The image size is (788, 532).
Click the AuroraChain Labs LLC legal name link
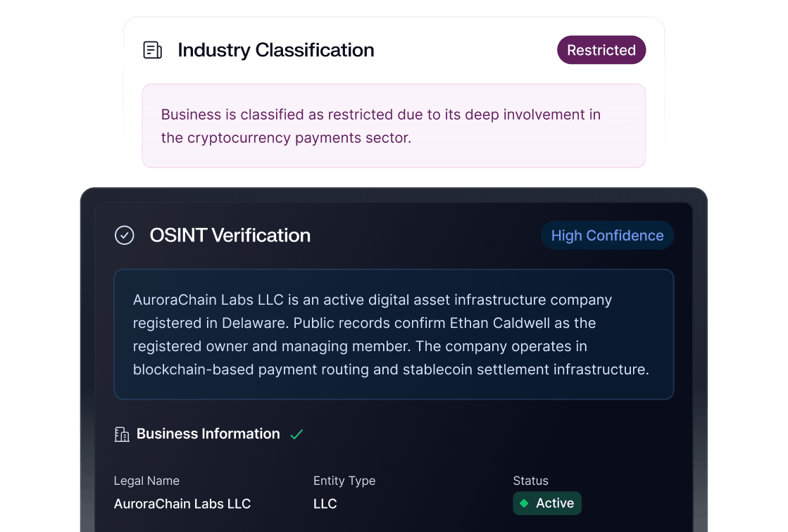(x=182, y=504)
